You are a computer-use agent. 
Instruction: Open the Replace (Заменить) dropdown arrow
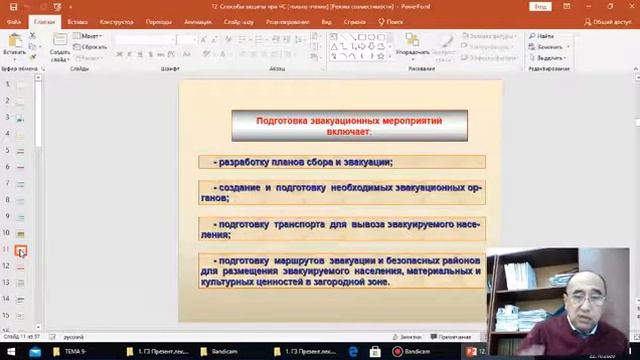click(x=568, y=47)
